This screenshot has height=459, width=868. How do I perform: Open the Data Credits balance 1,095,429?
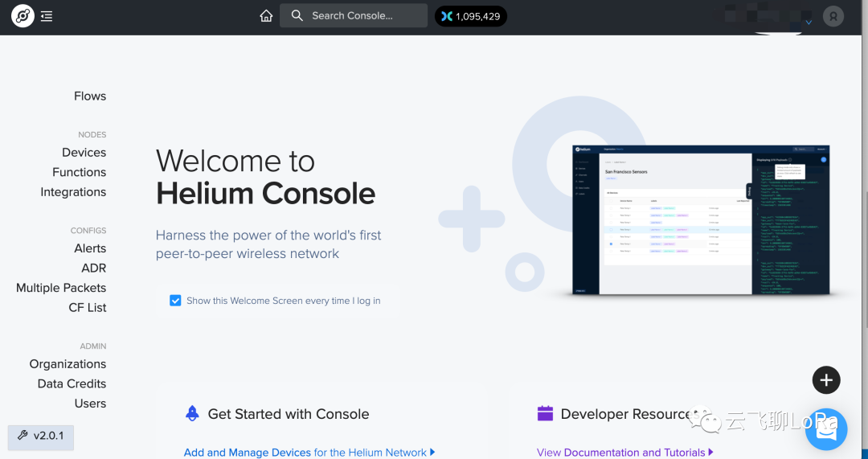tap(470, 16)
